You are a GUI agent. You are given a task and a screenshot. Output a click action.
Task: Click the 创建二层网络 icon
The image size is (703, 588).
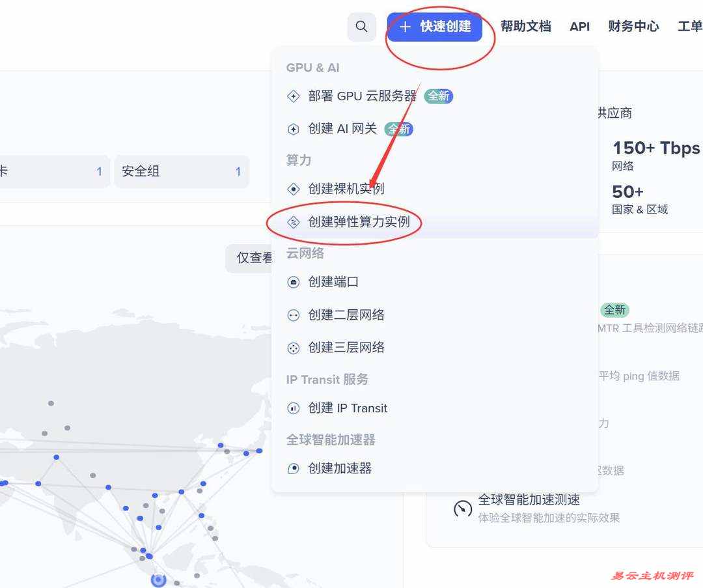coord(294,315)
